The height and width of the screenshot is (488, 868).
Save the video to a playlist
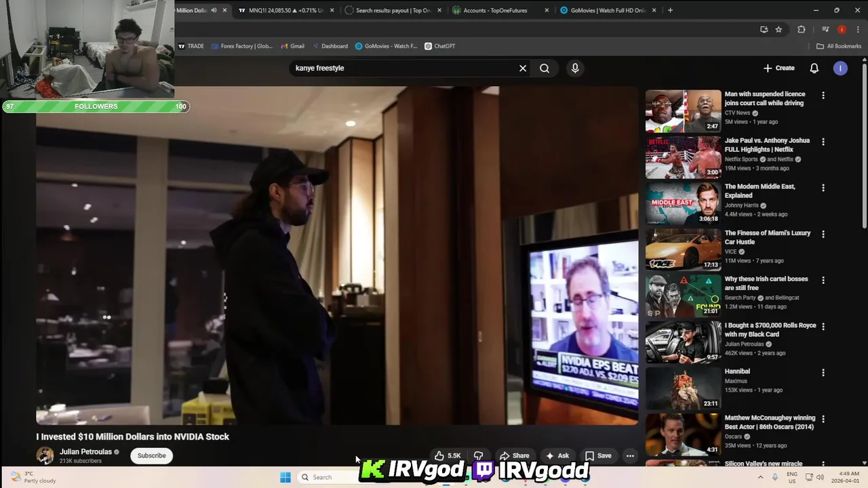point(598,455)
